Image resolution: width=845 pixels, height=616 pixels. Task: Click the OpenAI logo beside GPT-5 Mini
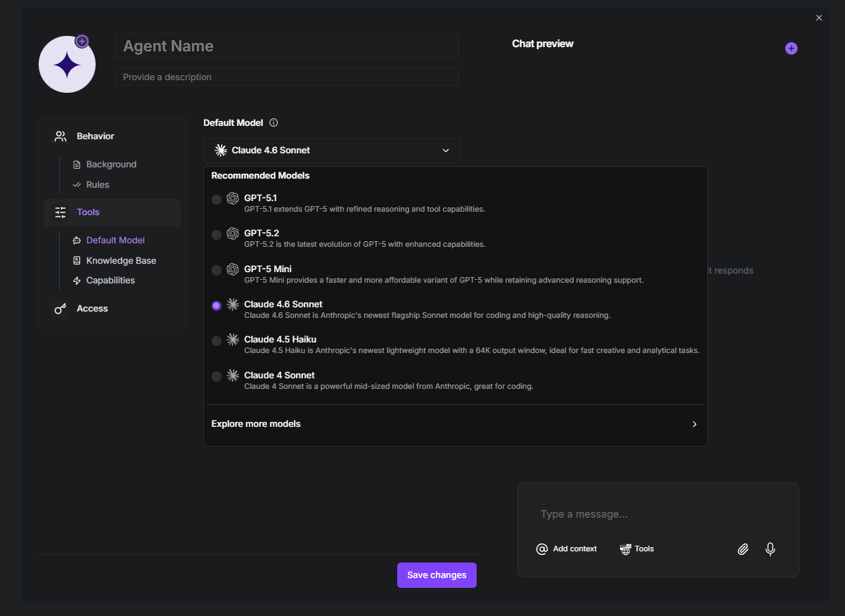pyautogui.click(x=233, y=270)
